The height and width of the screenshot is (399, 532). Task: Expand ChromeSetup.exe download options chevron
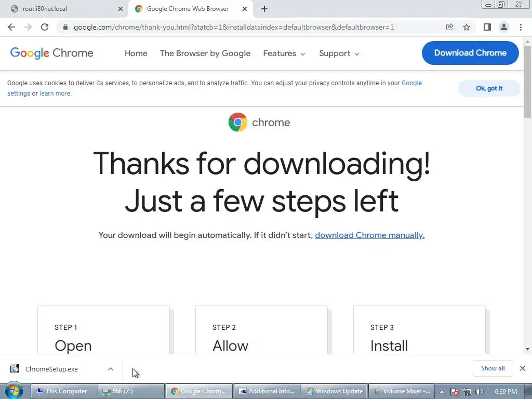click(111, 369)
